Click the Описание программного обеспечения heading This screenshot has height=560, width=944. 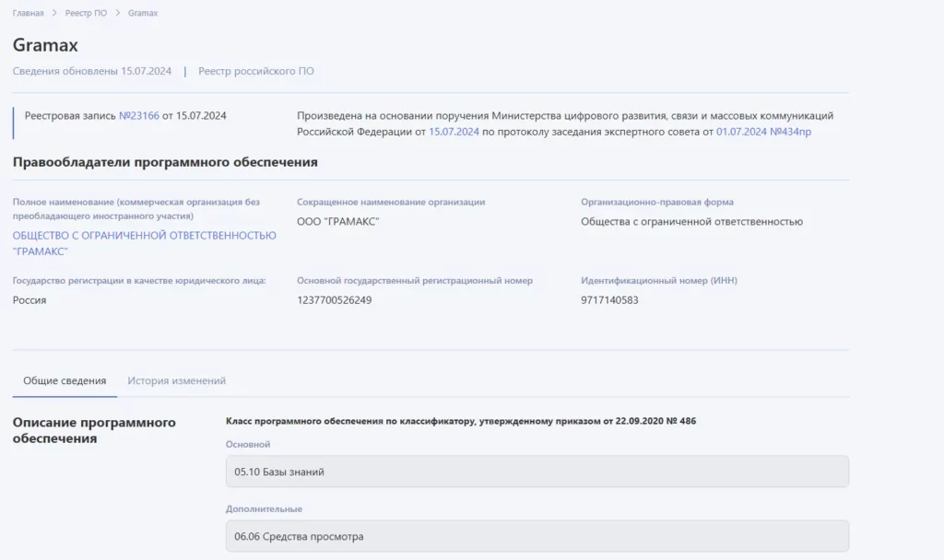94,430
